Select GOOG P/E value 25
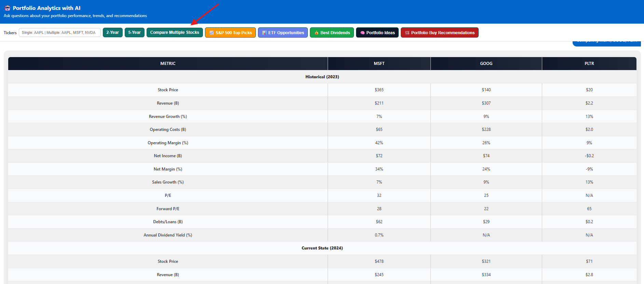The height and width of the screenshot is (284, 644). click(486, 195)
